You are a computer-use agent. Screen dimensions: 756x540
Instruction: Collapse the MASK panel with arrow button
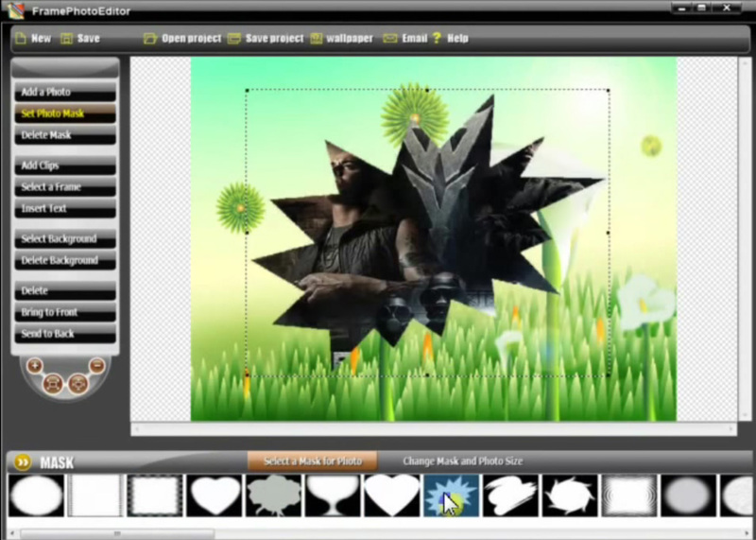click(22, 462)
